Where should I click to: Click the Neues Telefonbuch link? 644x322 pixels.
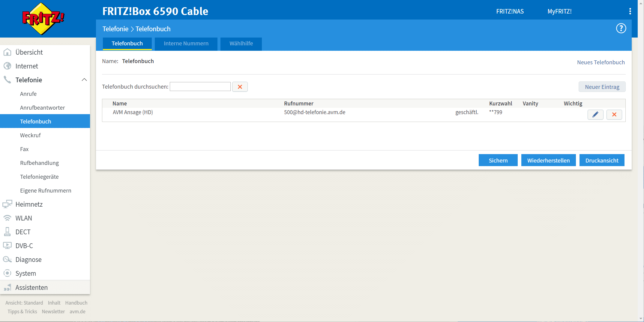(601, 62)
